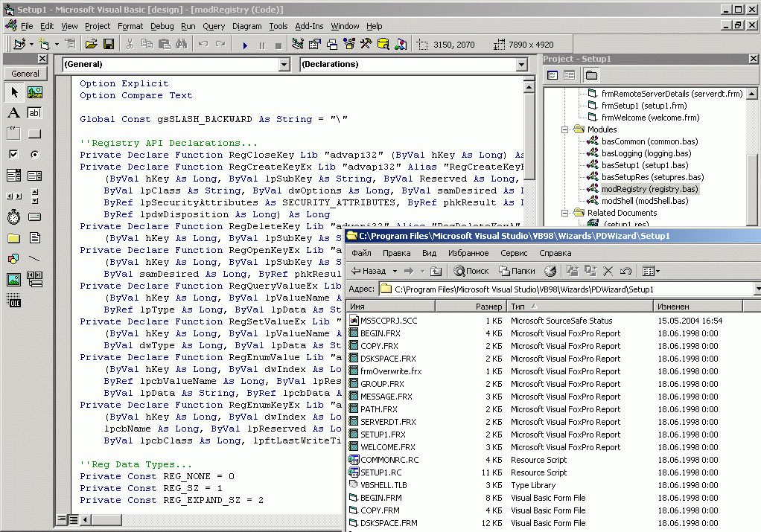Click the General tab button in the toolbox

25,74
